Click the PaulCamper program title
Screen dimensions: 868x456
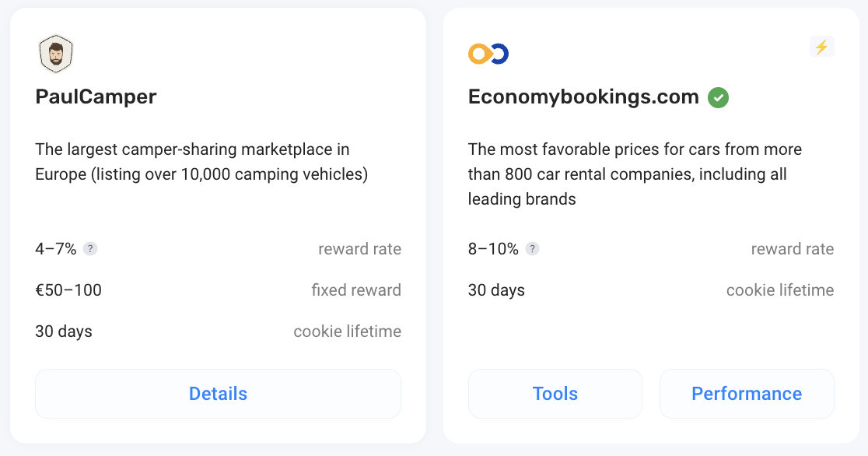[96, 96]
